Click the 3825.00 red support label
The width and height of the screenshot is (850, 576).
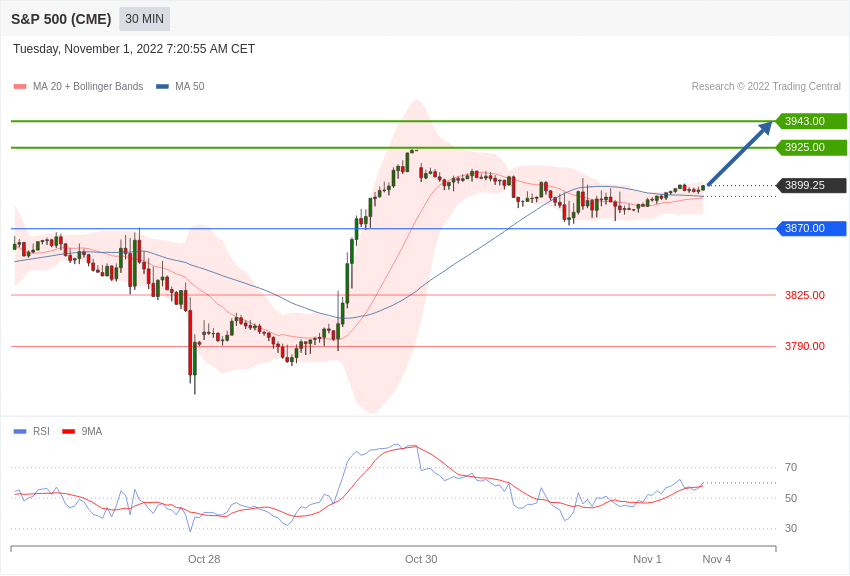coord(804,295)
